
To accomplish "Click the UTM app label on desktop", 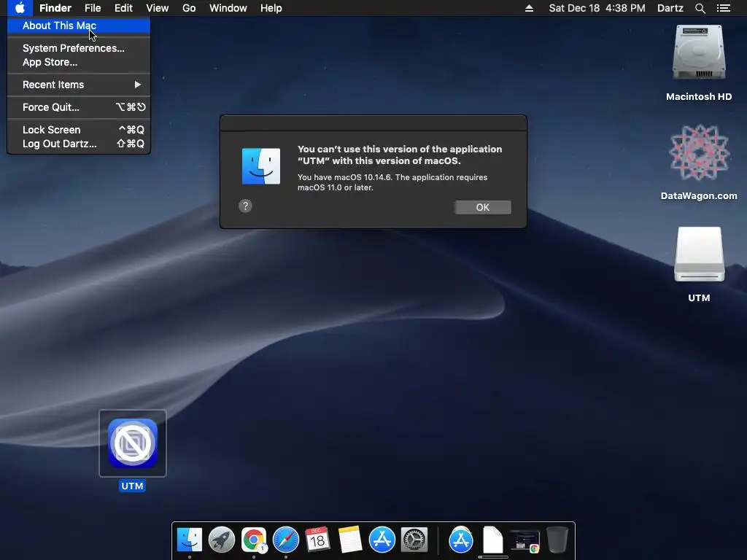I will click(x=132, y=486).
